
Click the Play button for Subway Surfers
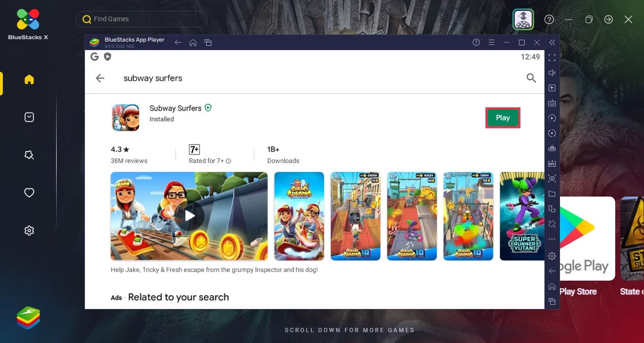[x=503, y=118]
